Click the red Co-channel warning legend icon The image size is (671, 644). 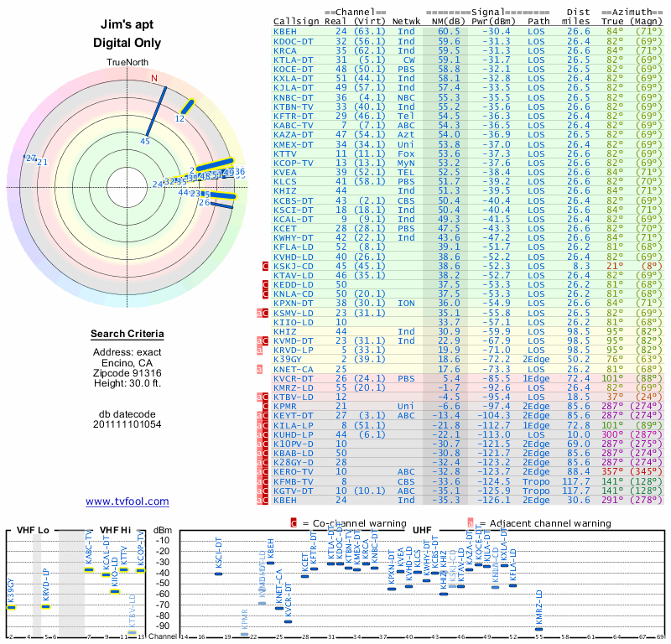tap(294, 523)
